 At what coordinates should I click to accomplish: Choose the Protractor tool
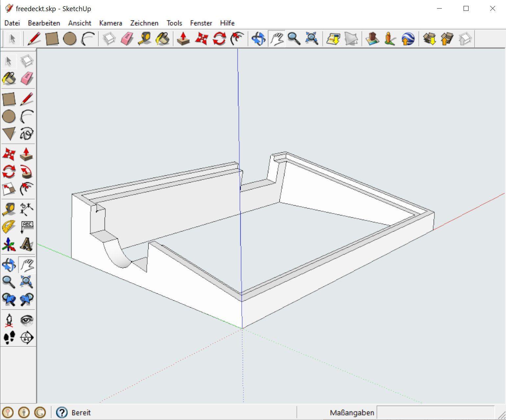coord(9,227)
